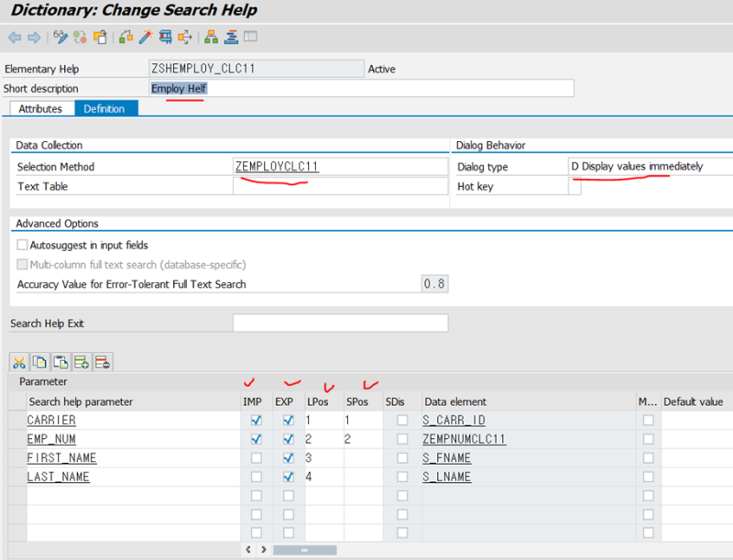Insert a new parameter row
The height and width of the screenshot is (560, 733).
[x=81, y=361]
